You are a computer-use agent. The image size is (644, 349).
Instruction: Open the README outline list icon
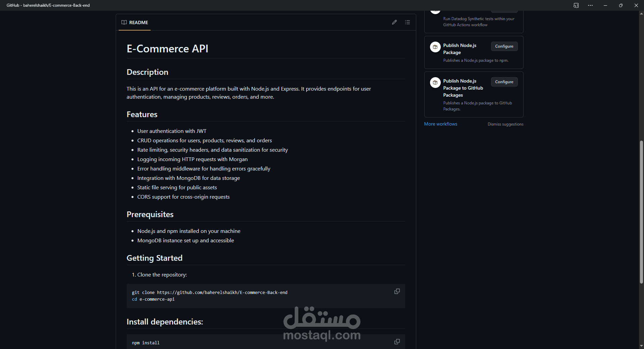(408, 22)
